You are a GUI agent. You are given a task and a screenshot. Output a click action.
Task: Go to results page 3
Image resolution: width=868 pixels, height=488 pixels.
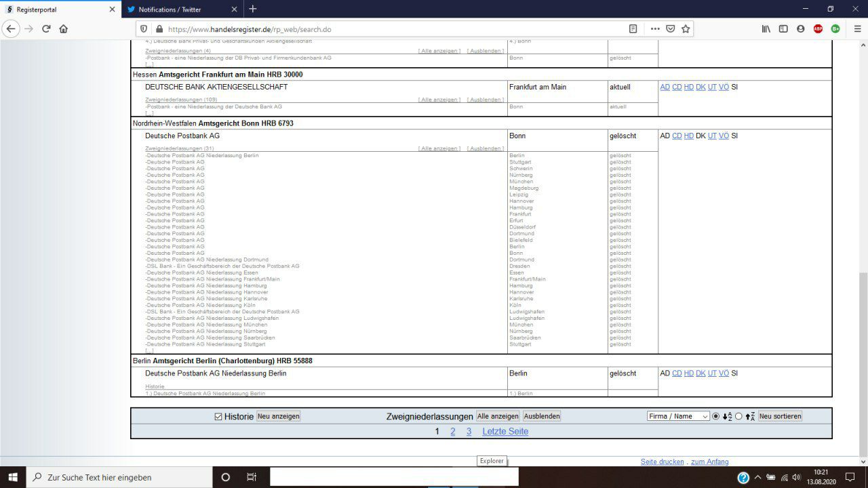[x=469, y=432]
